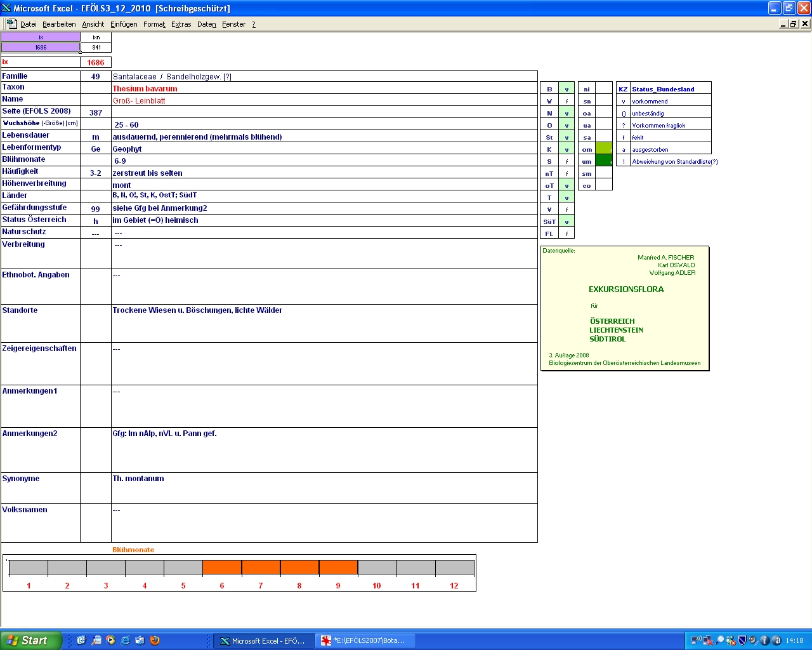This screenshot has height=650, width=812.
Task: Click the Bundesland code FL
Action: click(549, 234)
